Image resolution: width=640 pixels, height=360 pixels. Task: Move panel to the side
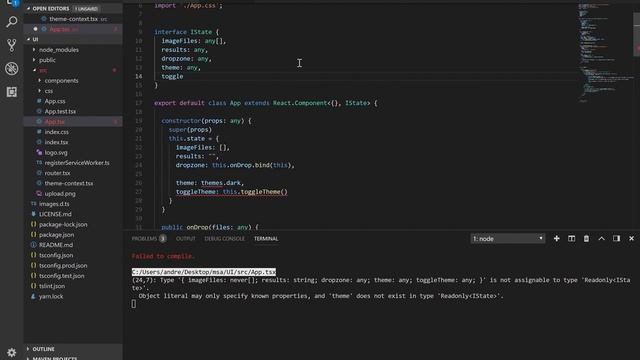(x=616, y=238)
